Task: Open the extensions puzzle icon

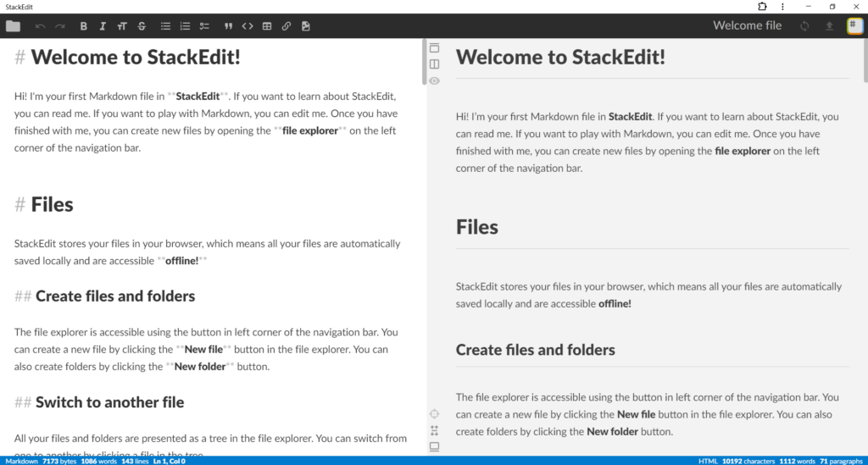Action: click(x=762, y=7)
